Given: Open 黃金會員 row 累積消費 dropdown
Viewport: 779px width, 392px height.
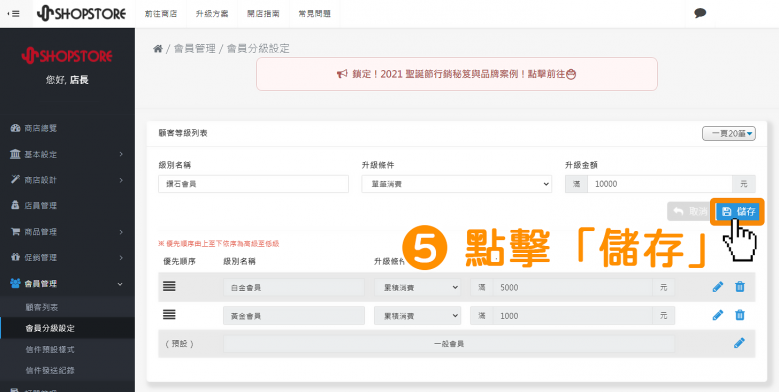Looking at the screenshot, I should [417, 315].
